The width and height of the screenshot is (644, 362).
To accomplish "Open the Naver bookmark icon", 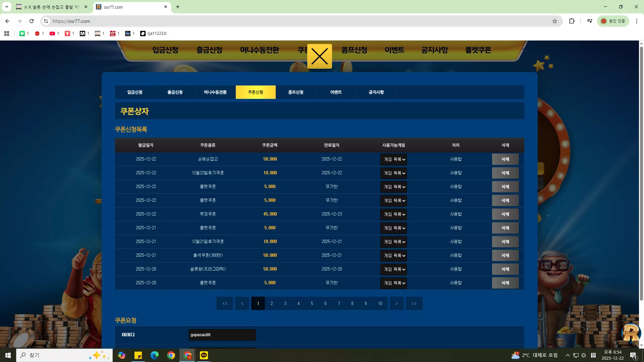I will click(22, 34).
